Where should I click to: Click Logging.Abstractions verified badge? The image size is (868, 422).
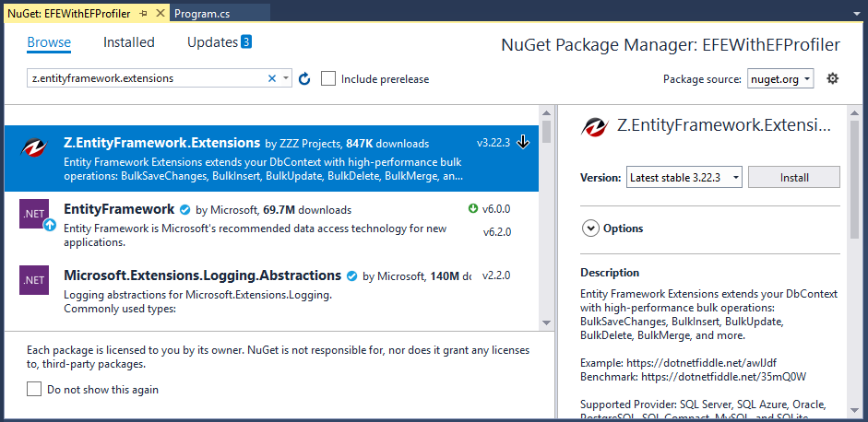point(351,276)
